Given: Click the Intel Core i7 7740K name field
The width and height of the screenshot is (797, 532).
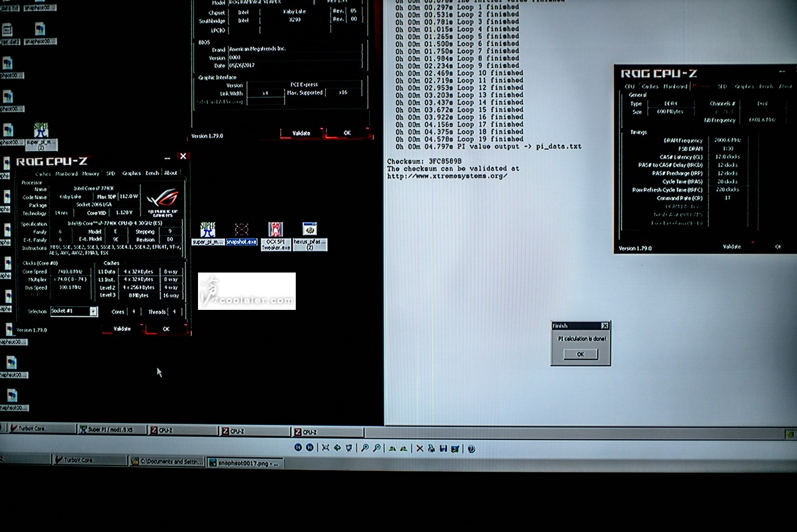Looking at the screenshot, I should 93,189.
